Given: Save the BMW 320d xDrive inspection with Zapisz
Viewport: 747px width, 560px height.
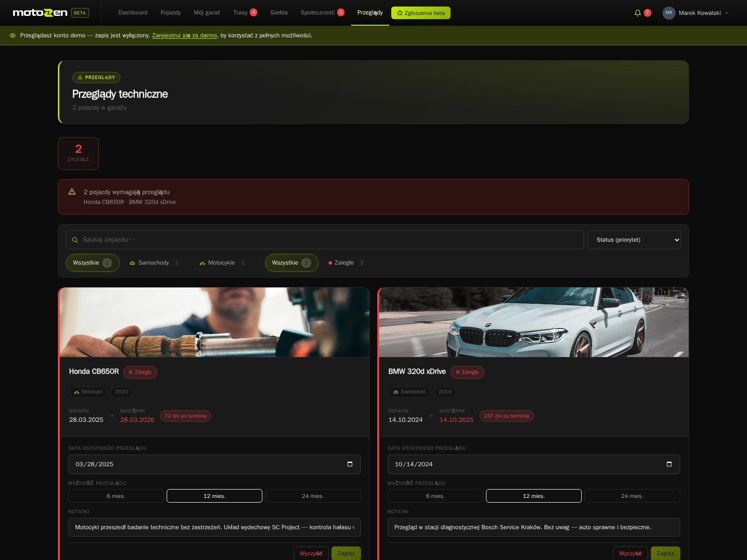Looking at the screenshot, I should pos(665,553).
